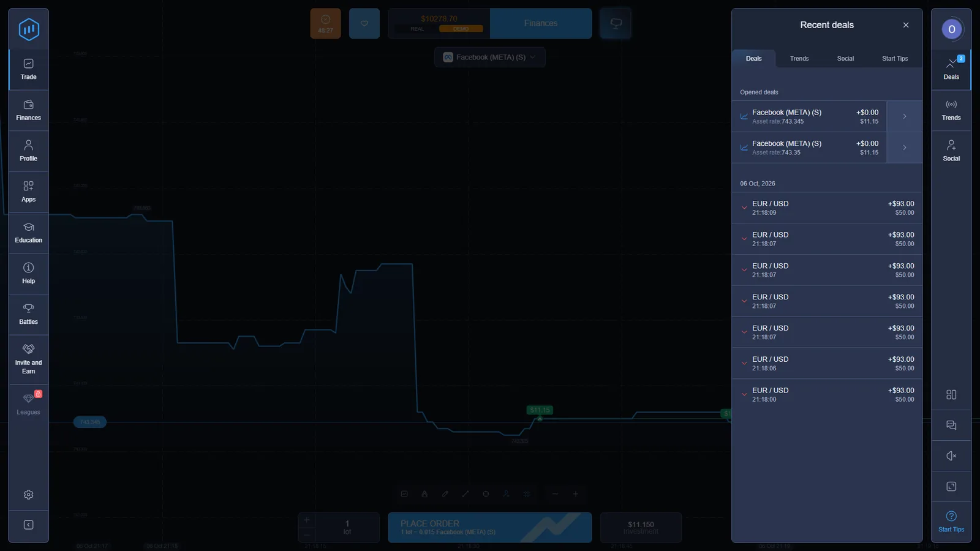980x551 pixels.
Task: Open the user avatar menu
Action: tap(951, 29)
